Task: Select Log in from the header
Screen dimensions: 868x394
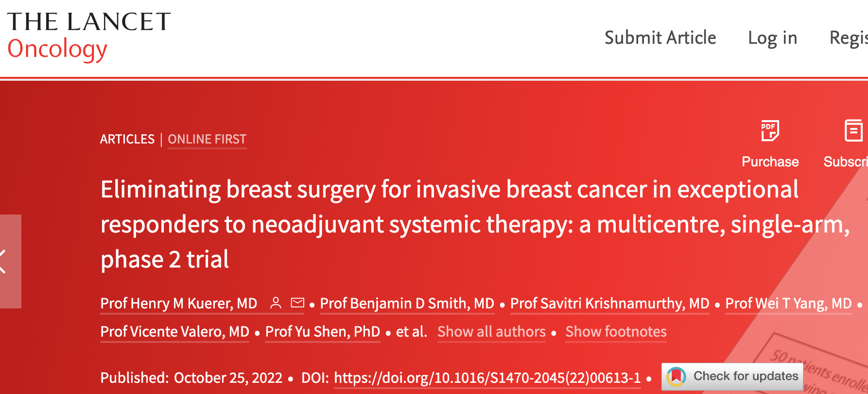Action: pyautogui.click(x=772, y=38)
